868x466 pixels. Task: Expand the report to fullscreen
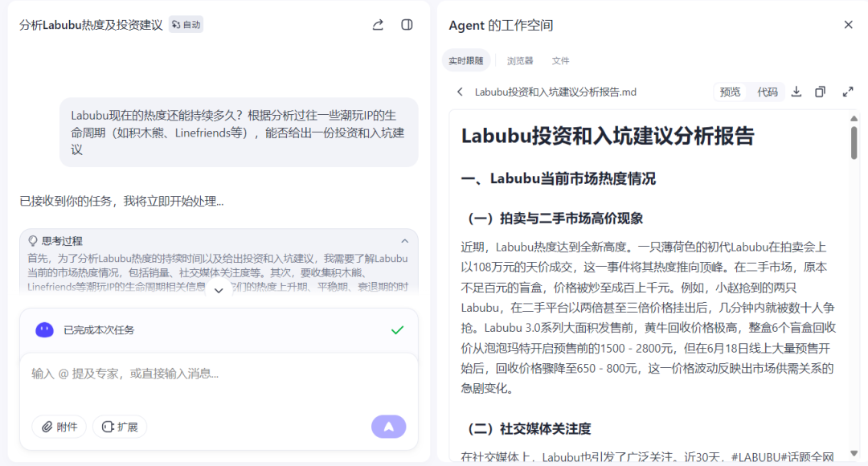point(848,92)
